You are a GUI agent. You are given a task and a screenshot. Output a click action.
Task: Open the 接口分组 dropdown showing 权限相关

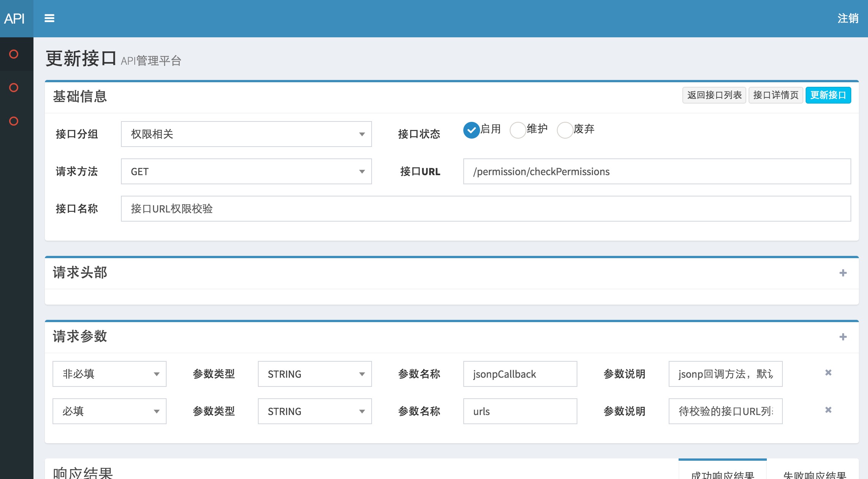pyautogui.click(x=246, y=134)
